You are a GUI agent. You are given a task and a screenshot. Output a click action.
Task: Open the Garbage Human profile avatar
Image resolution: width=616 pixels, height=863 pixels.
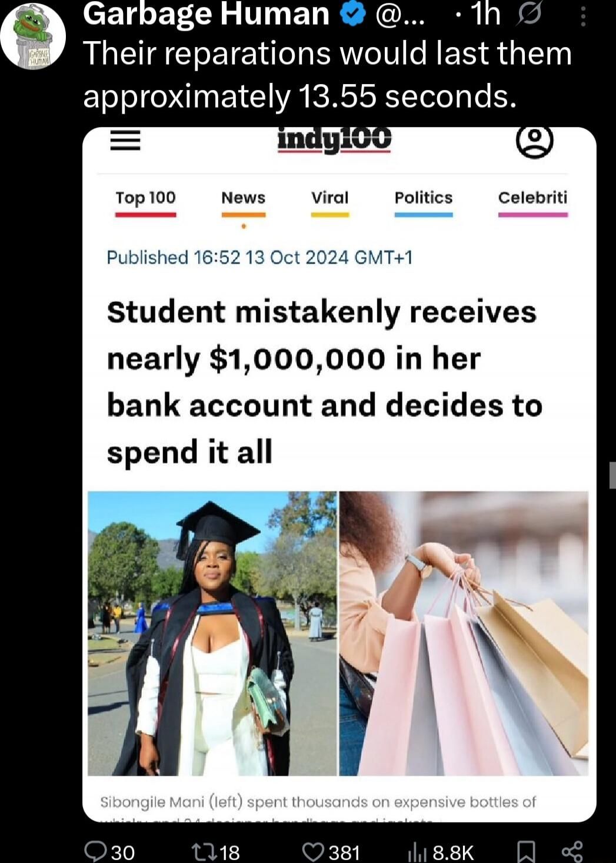tap(33, 36)
